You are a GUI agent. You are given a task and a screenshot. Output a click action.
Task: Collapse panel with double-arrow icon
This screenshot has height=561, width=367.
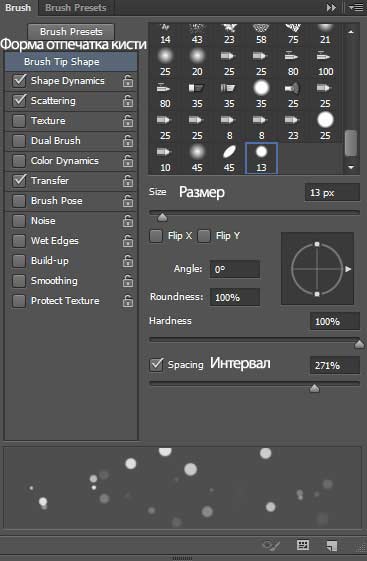click(x=331, y=8)
